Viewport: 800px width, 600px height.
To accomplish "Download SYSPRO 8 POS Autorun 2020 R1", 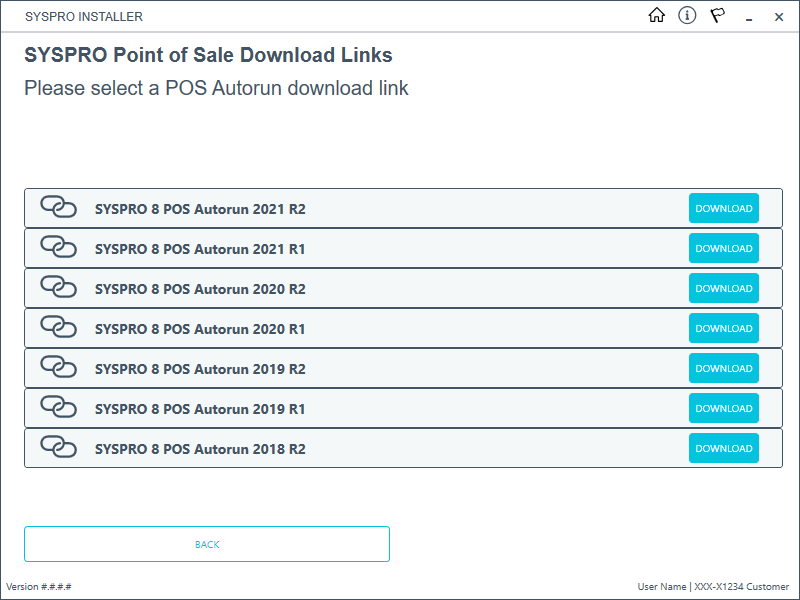I will (x=723, y=328).
